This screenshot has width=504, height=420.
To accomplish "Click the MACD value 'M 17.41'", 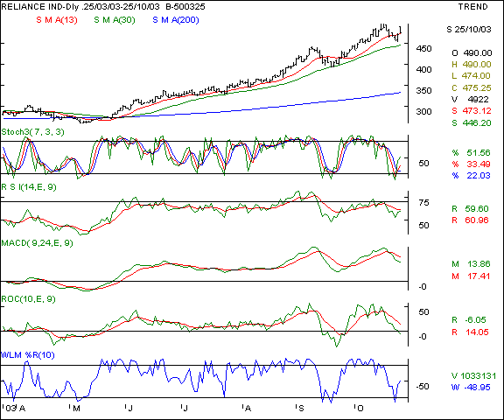I will pos(471,276).
